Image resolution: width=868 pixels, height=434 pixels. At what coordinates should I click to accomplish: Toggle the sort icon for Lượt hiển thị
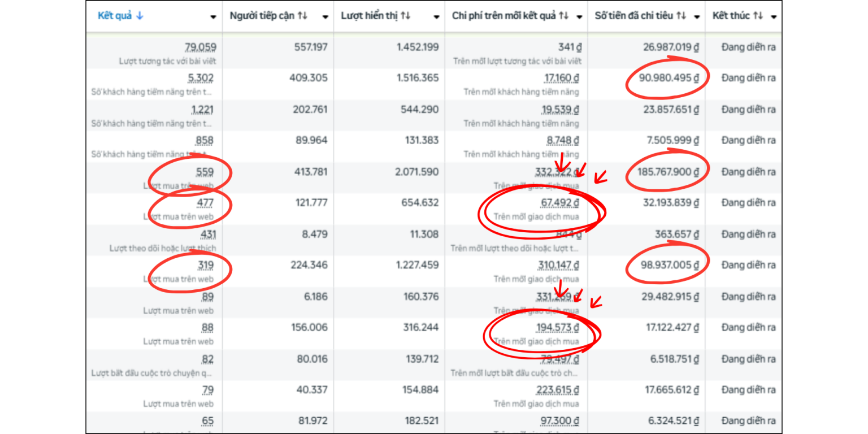[x=405, y=16]
